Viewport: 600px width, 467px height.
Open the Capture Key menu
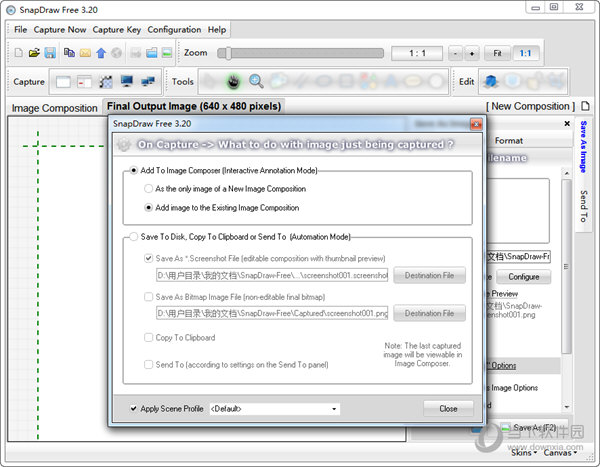[117, 29]
